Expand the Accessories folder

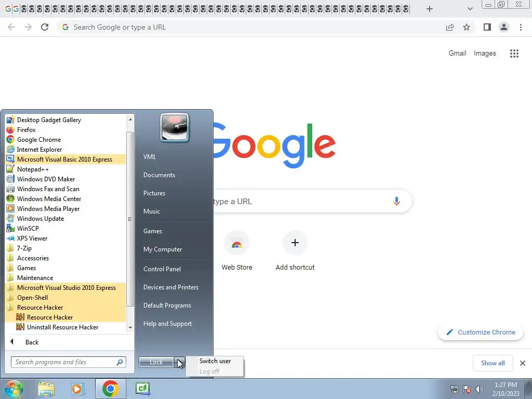point(65,258)
